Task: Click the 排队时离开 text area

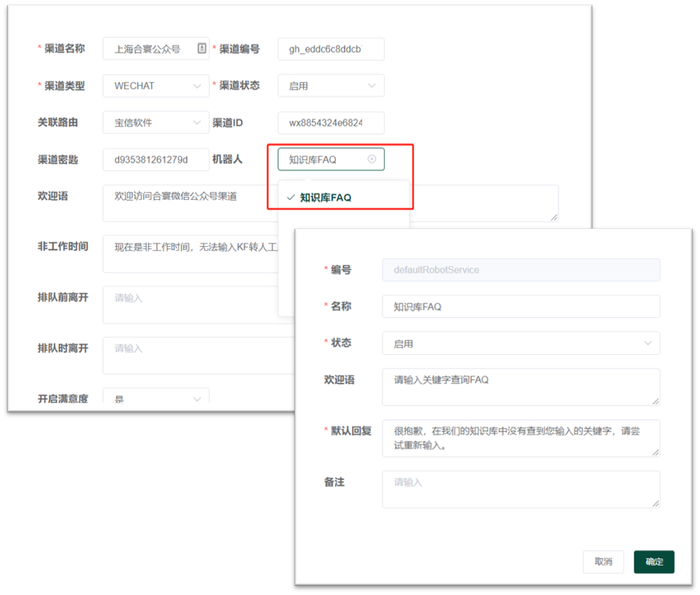Action: pos(189,355)
